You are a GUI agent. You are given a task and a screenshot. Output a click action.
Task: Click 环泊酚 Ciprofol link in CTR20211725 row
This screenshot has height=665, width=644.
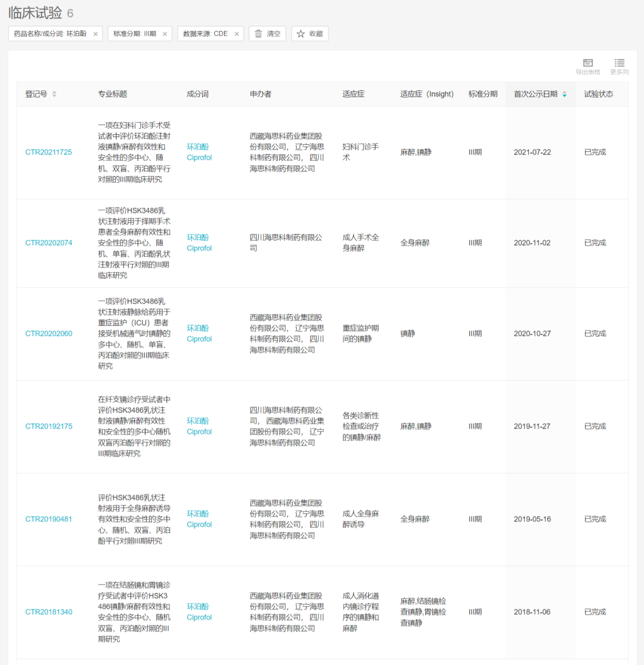coord(199,153)
